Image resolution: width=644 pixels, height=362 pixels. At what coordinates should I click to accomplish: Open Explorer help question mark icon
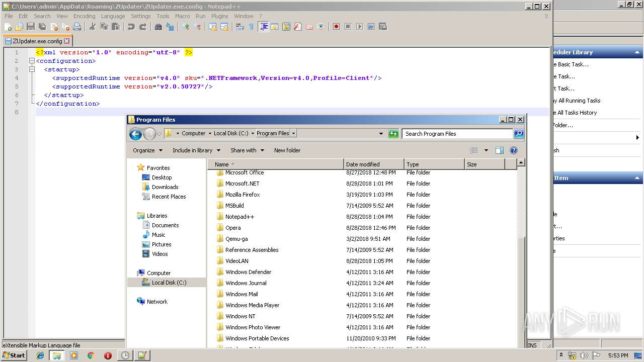click(514, 150)
